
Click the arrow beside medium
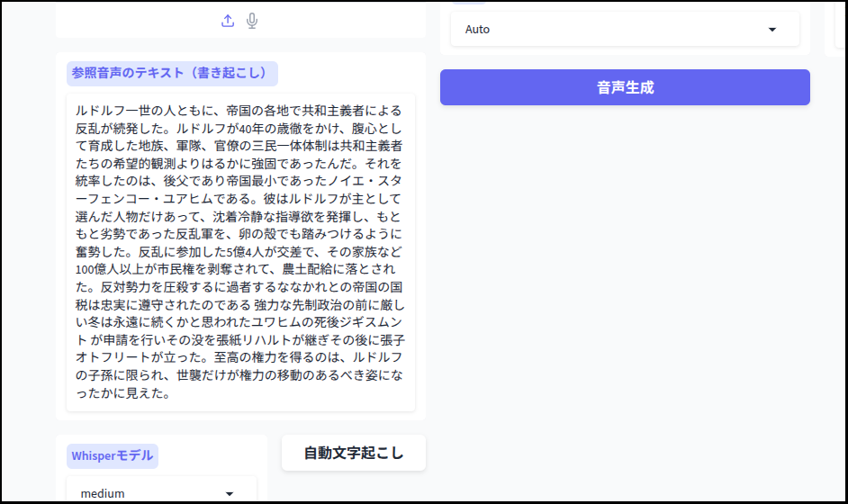[230, 493]
